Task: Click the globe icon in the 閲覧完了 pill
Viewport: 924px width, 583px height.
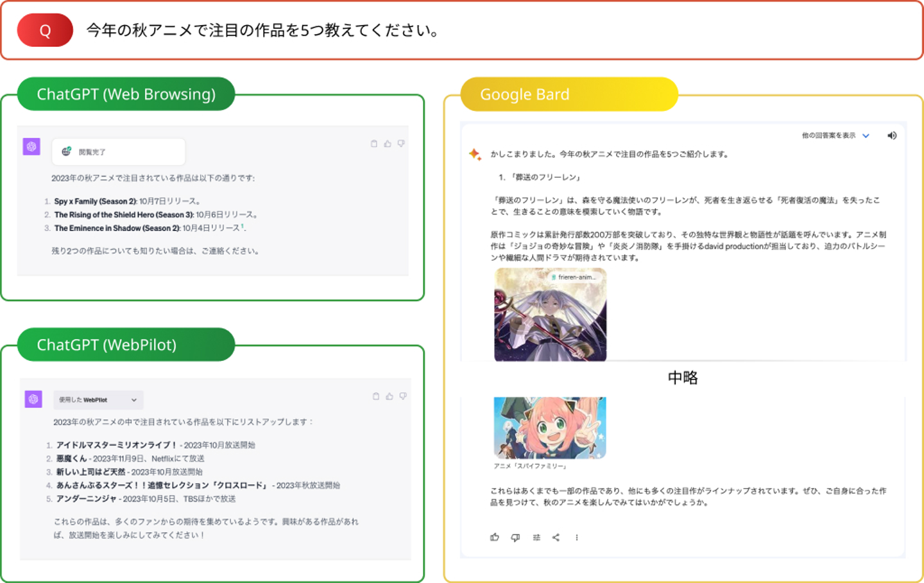Action: [66, 152]
